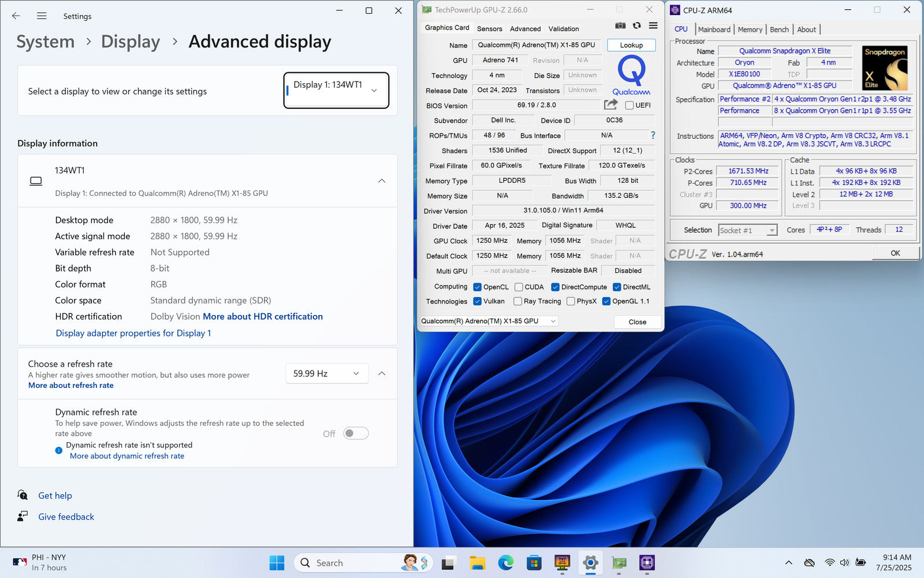Image resolution: width=924 pixels, height=578 pixels.
Task: Launch Microsoft Edge from the taskbar
Action: pyautogui.click(x=506, y=562)
